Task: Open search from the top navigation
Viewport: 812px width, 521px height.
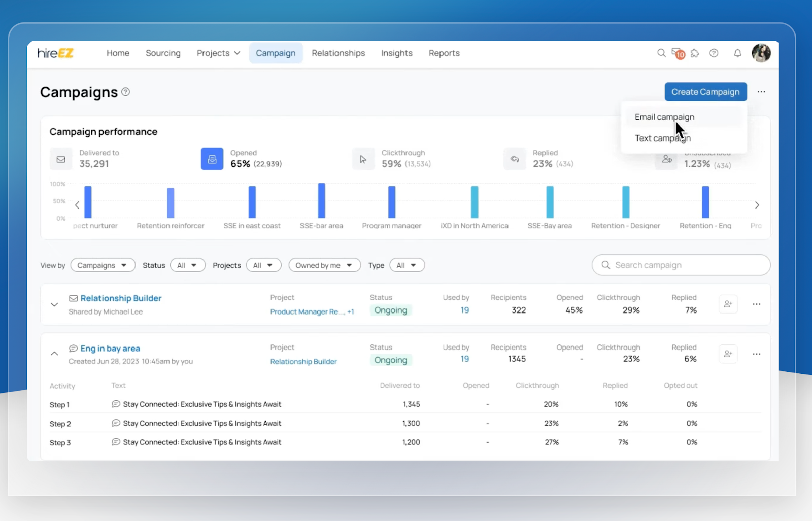Action: tap(661, 53)
